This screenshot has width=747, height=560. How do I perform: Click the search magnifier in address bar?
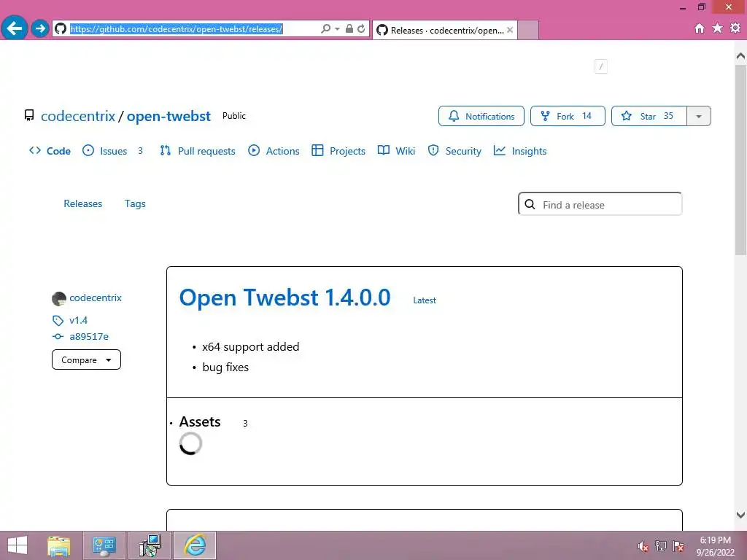325,28
